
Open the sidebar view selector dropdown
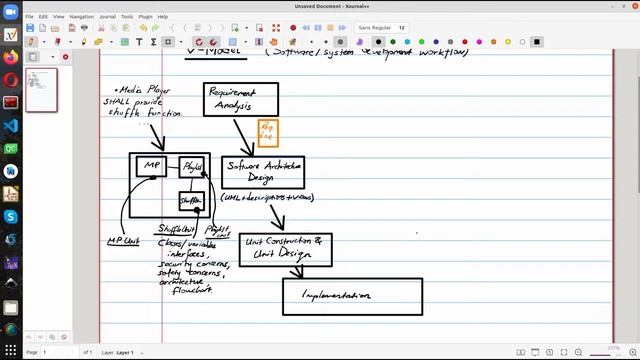(x=53, y=57)
